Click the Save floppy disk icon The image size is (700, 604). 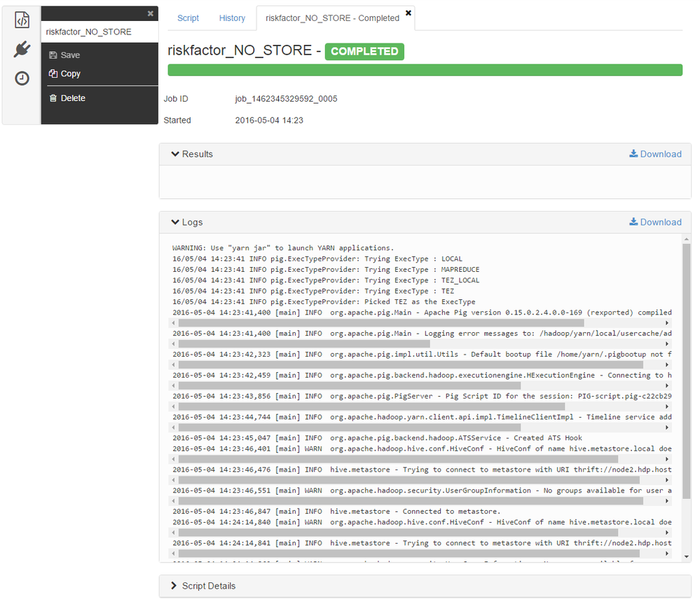pyautogui.click(x=53, y=55)
